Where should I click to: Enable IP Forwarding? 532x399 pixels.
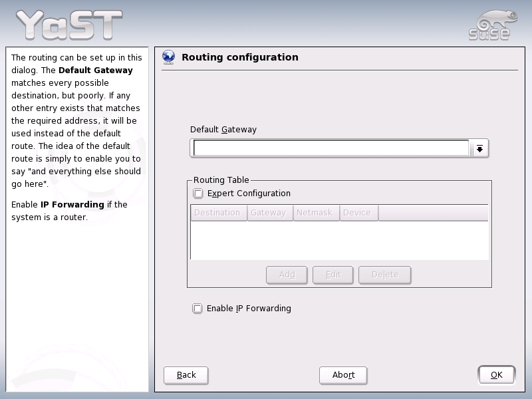198,308
